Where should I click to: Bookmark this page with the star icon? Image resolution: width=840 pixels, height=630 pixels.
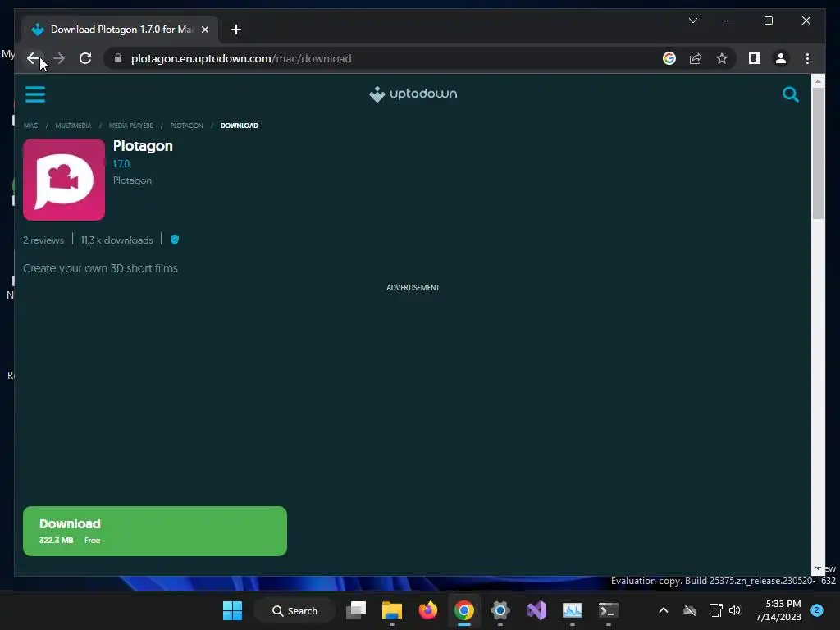click(722, 58)
